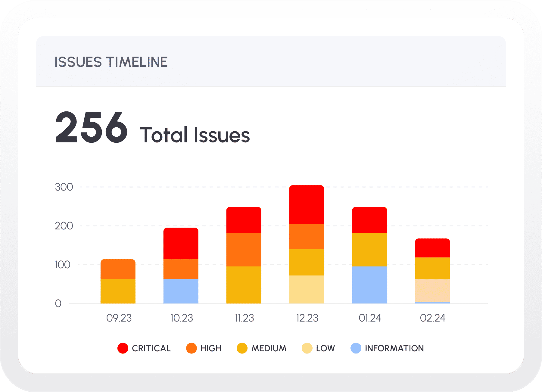Click the blue information segment in 10.23 bar
542x392 pixels.
(181, 291)
